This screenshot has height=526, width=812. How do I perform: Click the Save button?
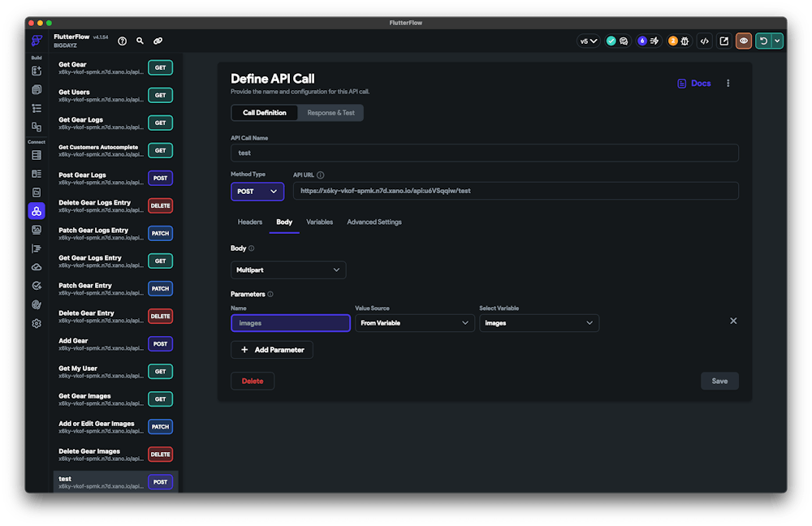click(719, 381)
